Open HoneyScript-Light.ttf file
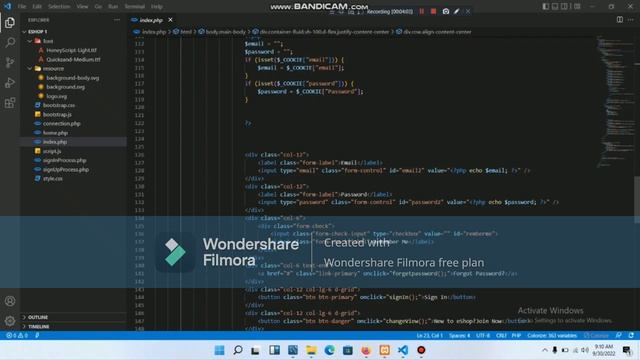The height and width of the screenshot is (360, 640). pyautogui.click(x=71, y=50)
